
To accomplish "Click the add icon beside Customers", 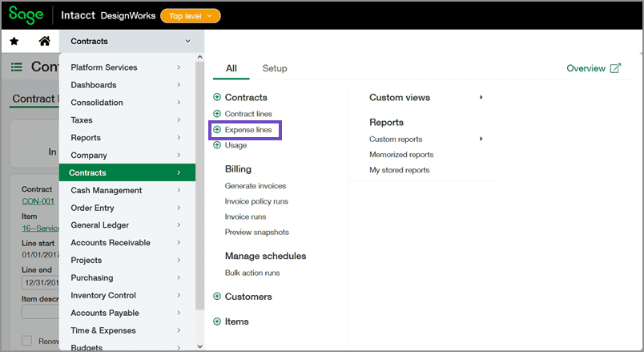I will pos(217,297).
